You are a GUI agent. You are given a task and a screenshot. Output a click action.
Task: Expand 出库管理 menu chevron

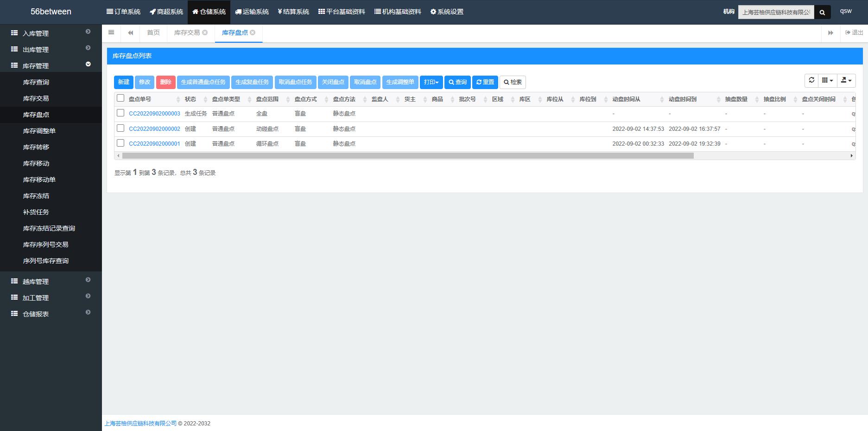click(88, 48)
